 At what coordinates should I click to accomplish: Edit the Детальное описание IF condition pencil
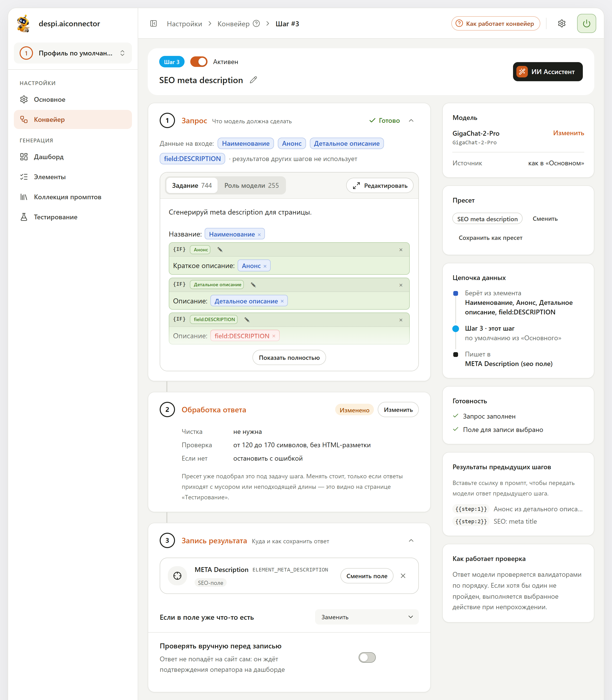click(x=253, y=285)
